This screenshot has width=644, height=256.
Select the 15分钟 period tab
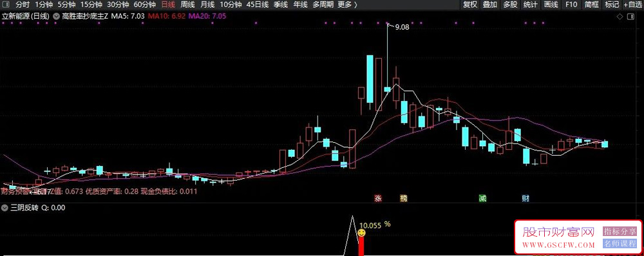point(91,5)
